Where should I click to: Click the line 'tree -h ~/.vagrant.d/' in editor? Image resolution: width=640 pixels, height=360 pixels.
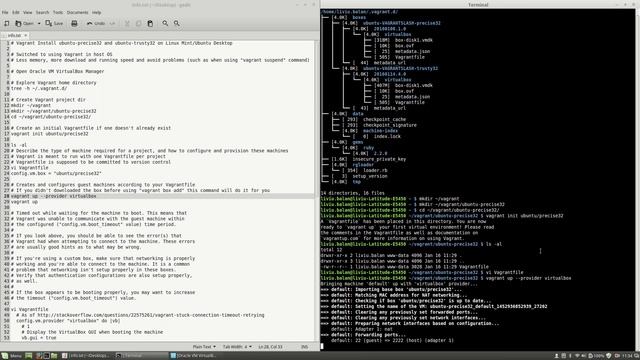(x=39, y=88)
